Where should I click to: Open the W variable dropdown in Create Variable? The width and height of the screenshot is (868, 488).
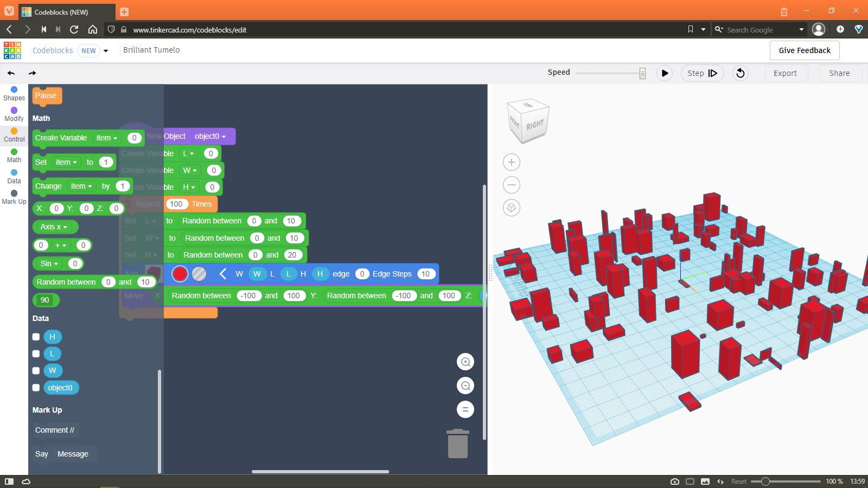click(190, 170)
